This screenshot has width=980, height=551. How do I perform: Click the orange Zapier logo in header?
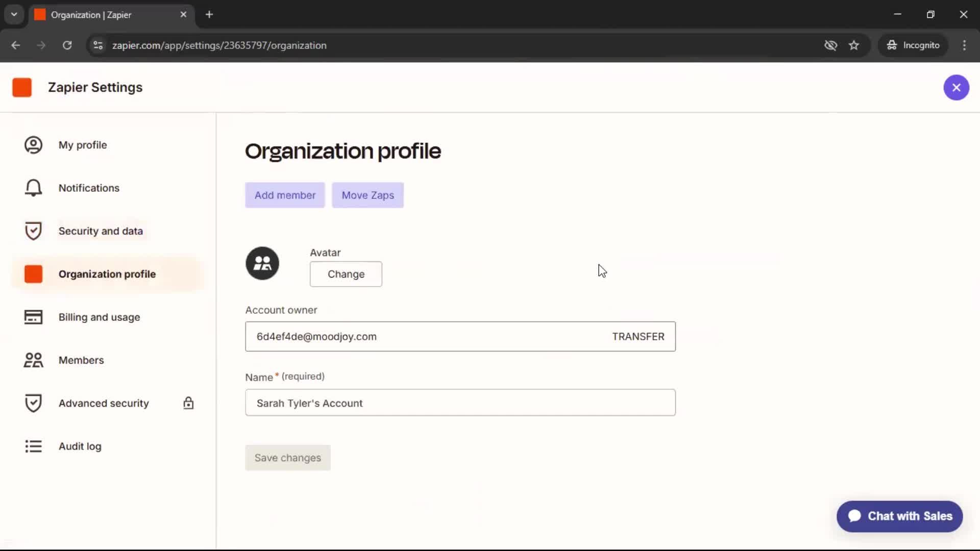(22, 87)
